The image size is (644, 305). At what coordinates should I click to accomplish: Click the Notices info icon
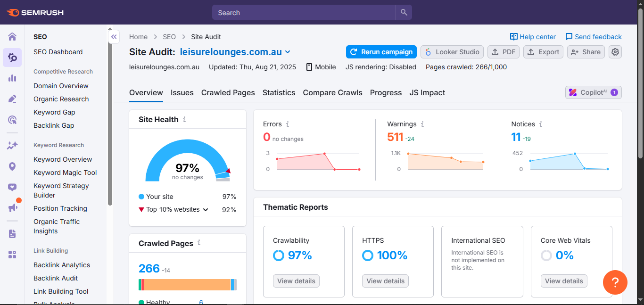pyautogui.click(x=541, y=124)
